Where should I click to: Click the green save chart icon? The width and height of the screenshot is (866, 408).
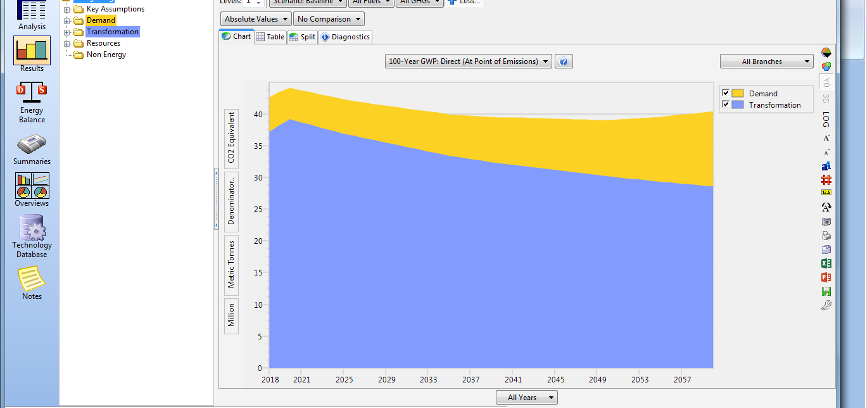[x=826, y=292]
